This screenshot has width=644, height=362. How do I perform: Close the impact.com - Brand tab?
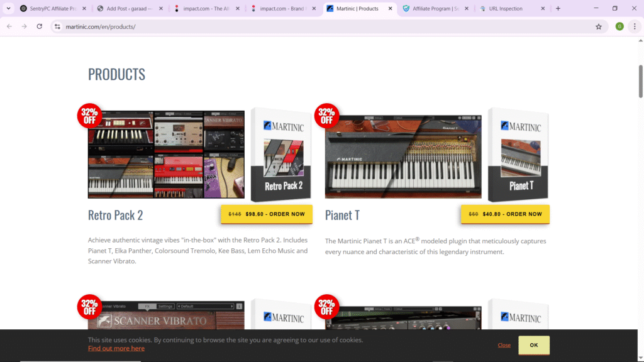pos(314,8)
